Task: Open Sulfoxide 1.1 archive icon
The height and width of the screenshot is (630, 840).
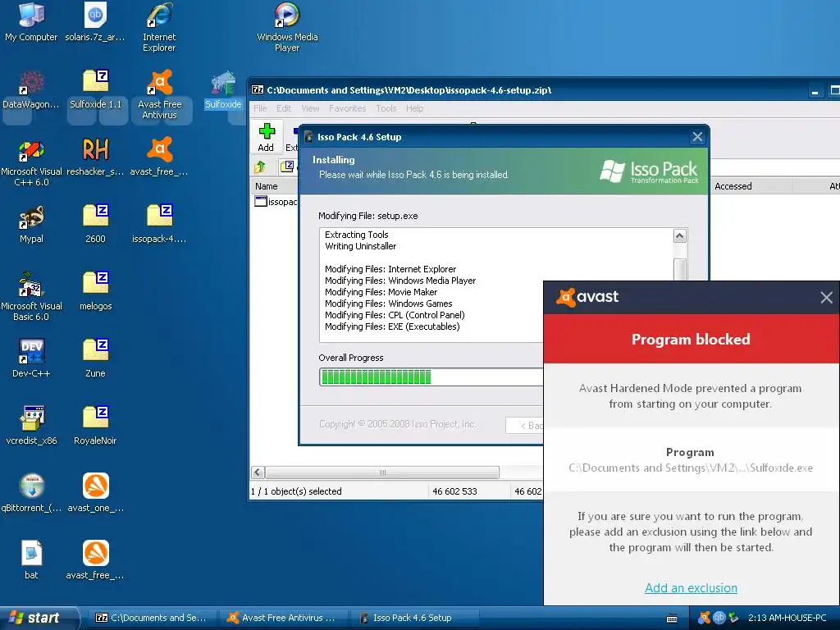Action: 95,90
